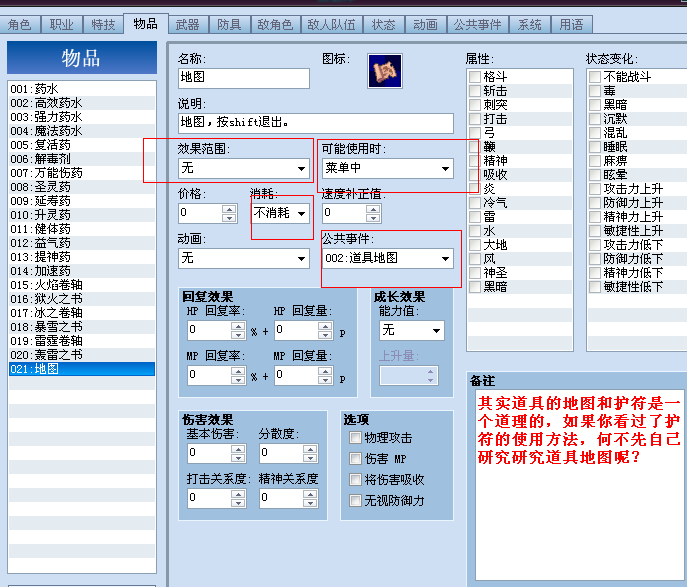Open the 动画 dropdown
This screenshot has height=587, width=687.
[244, 258]
